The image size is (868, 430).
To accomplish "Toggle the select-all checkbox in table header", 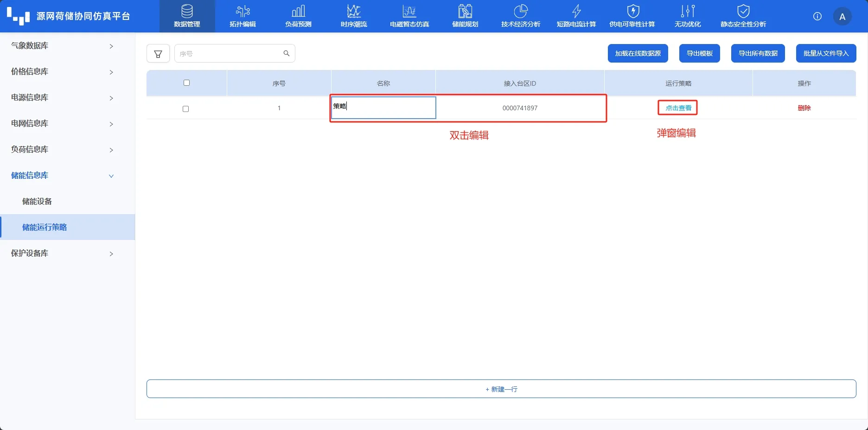I will pos(186,83).
